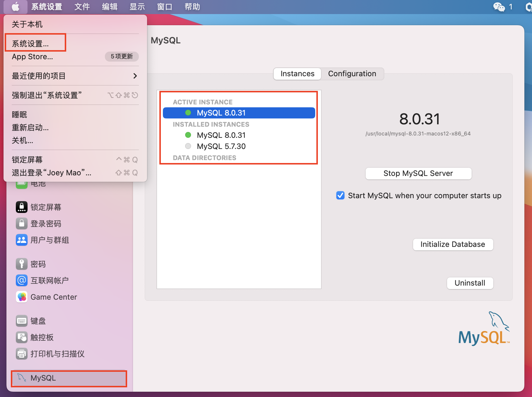The image size is (532, 397).
Task: Open the Game Center icon
Action: coord(22,297)
